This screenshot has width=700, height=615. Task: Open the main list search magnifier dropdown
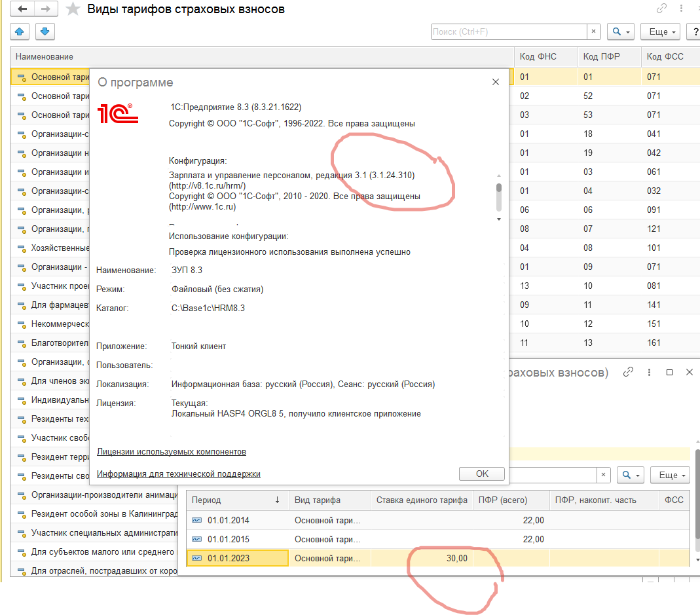[x=621, y=31]
